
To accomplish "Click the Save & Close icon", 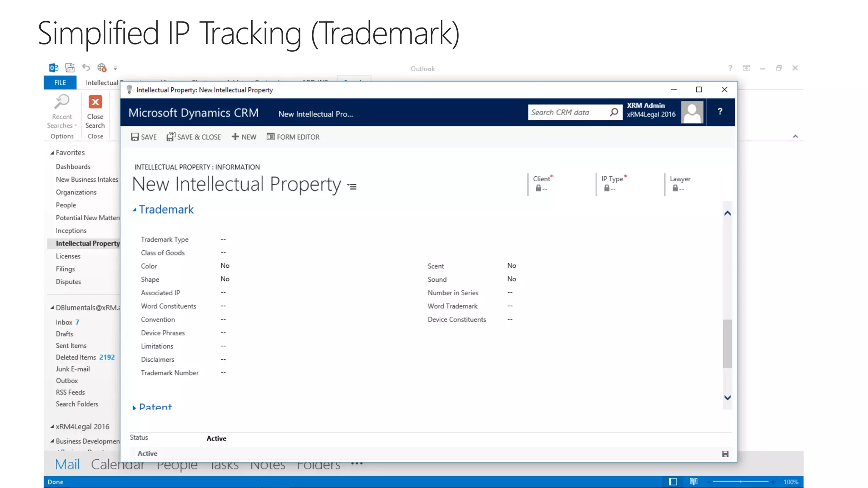I will (x=170, y=137).
